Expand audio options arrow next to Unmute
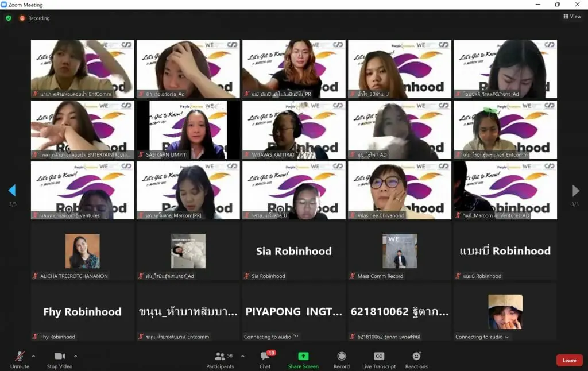This screenshot has height=371, width=588. coord(33,356)
